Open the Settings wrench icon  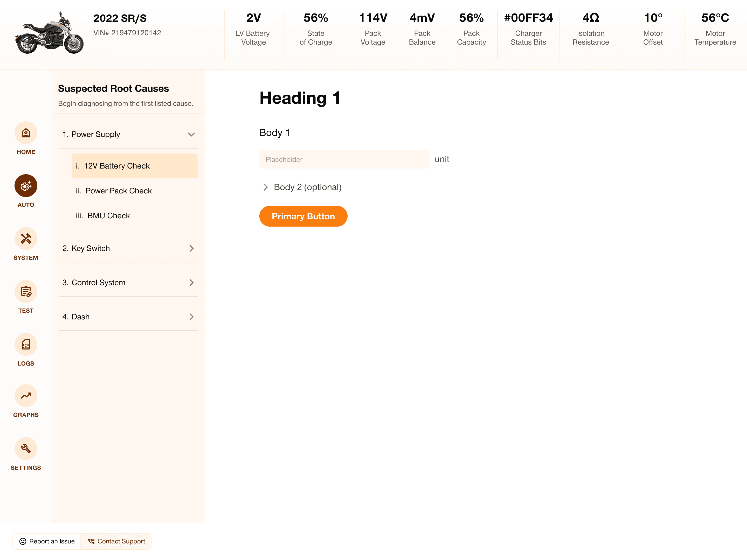[x=26, y=449]
